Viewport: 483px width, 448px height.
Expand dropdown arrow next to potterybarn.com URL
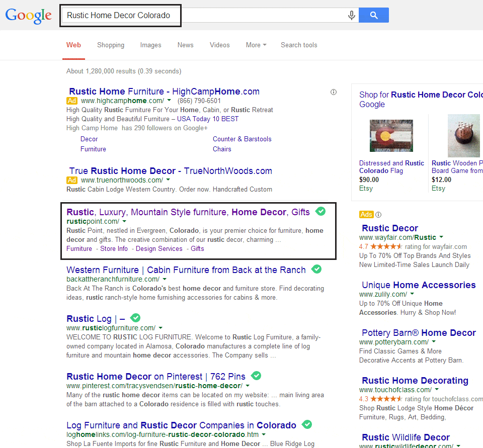point(434,342)
